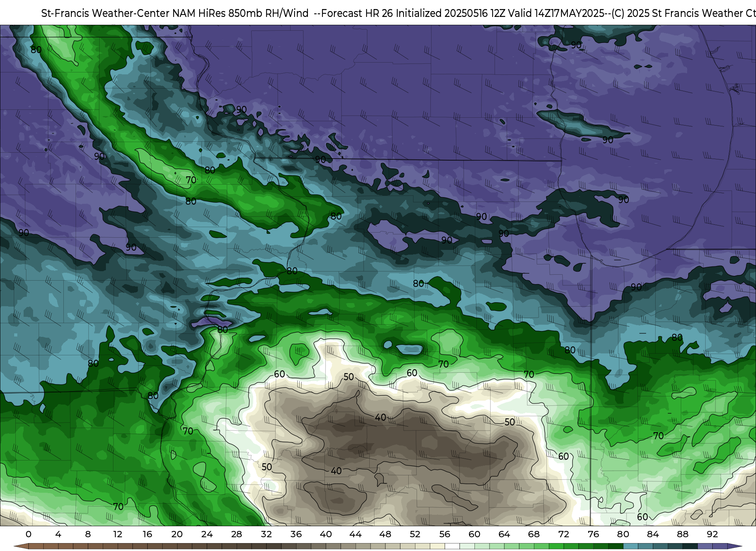Click colorbar tick label 8
The width and height of the screenshot is (756, 551).
(88, 534)
